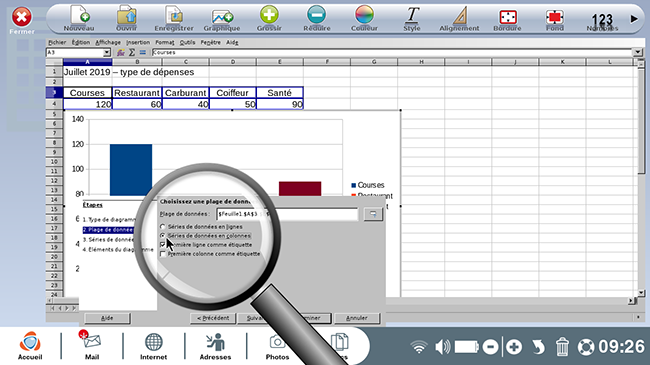The height and width of the screenshot is (365, 650).
Task: Click the Nouveau document icon
Action: click(x=79, y=19)
